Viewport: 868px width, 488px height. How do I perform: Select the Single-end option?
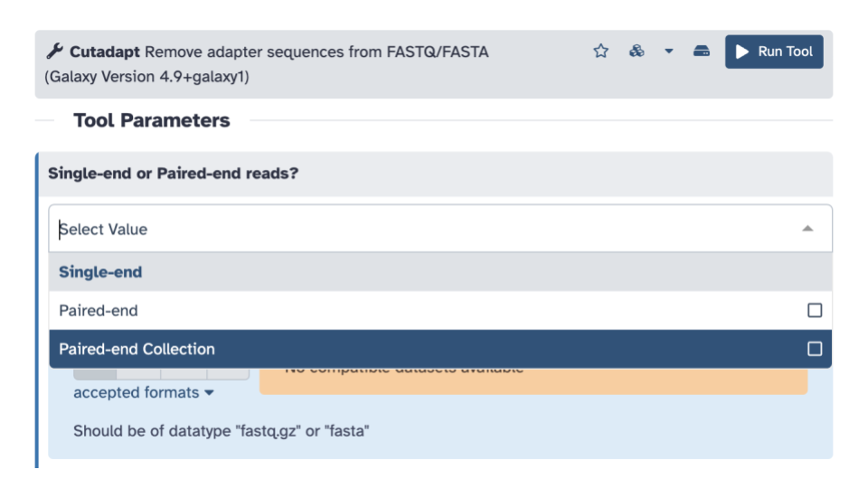pyautogui.click(x=440, y=272)
